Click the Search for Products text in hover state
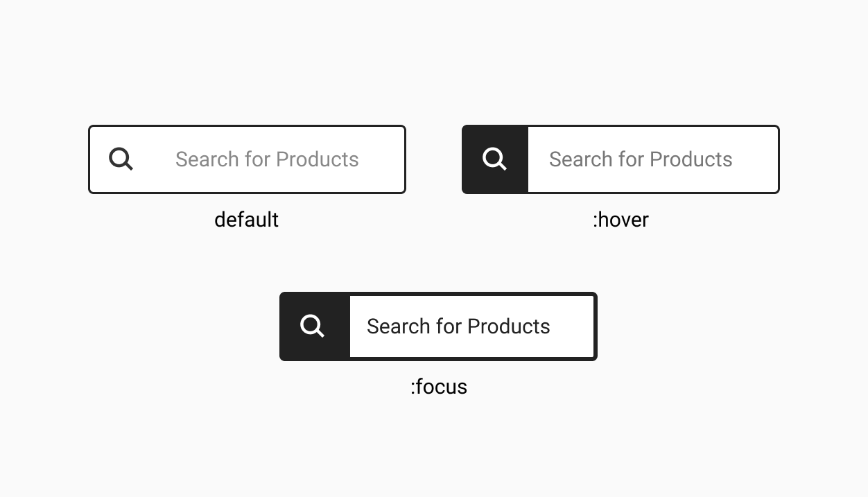 pyautogui.click(x=641, y=159)
